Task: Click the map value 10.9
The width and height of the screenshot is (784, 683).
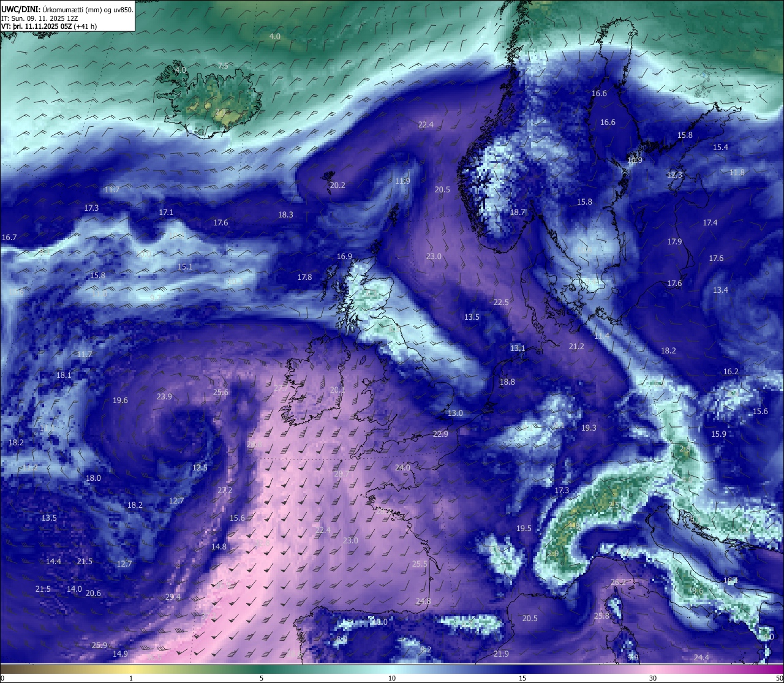Action: coord(635,160)
